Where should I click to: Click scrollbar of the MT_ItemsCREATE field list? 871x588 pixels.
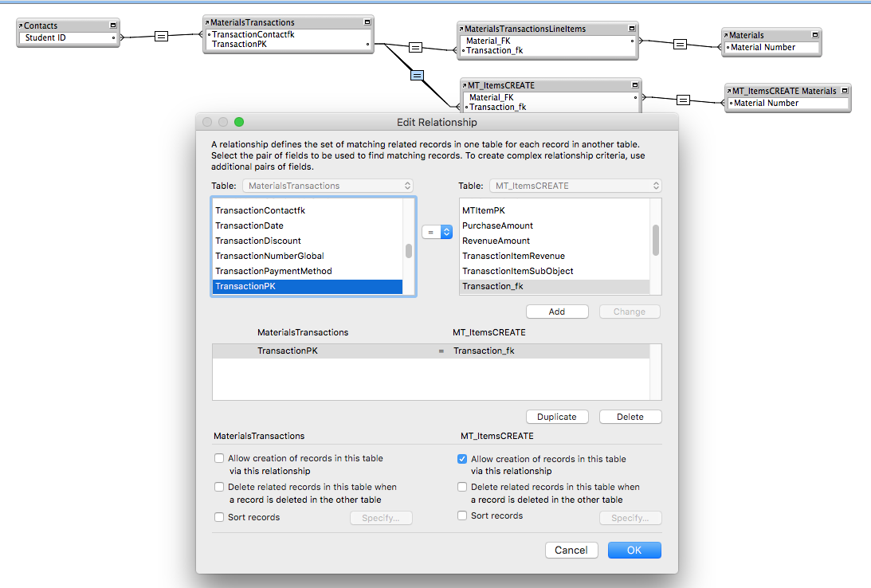click(656, 241)
